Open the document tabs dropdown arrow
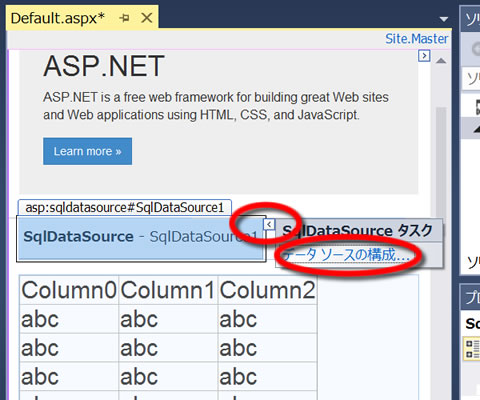Screen dimensions: 480x400 [x=444, y=19]
